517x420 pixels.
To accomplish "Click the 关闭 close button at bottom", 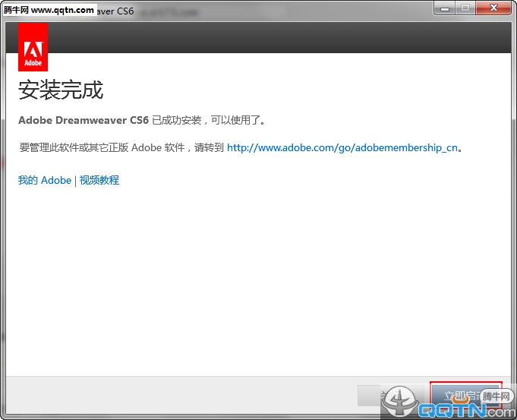I will [390, 395].
